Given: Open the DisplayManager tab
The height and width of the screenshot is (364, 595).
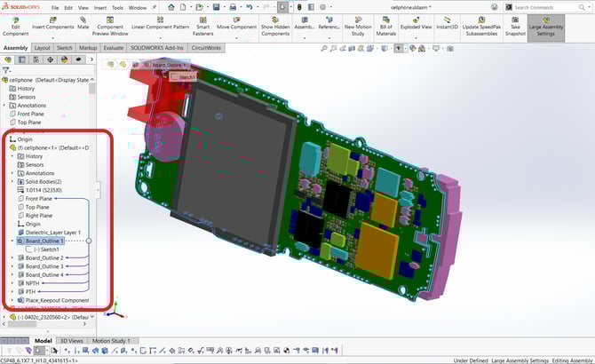Looking at the screenshot, I should [64, 59].
